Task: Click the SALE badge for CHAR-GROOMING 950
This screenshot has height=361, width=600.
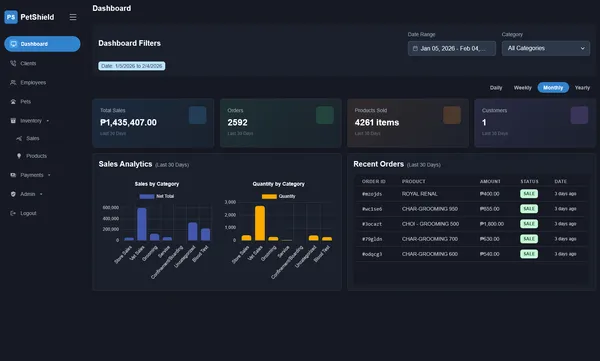Action: point(529,209)
